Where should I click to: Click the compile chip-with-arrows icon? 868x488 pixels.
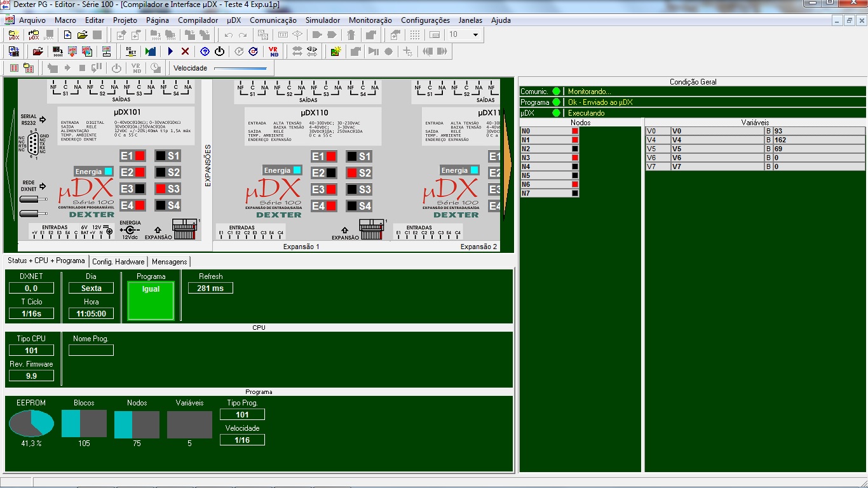[x=14, y=51]
